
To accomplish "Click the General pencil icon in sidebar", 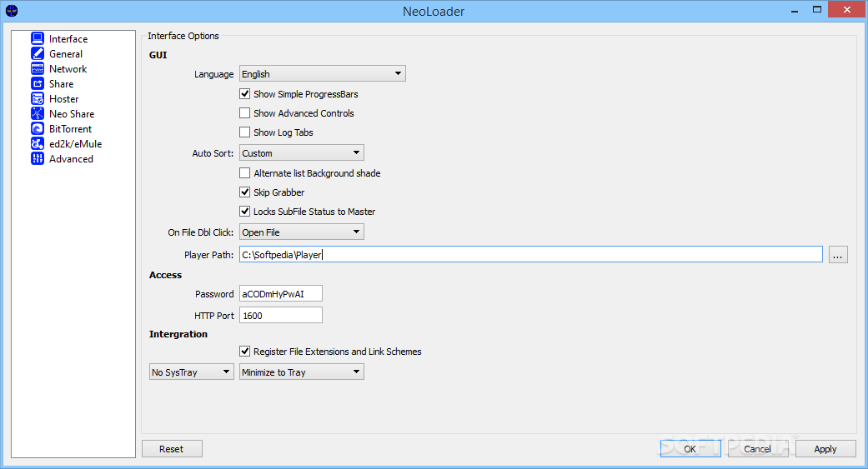I will [37, 53].
